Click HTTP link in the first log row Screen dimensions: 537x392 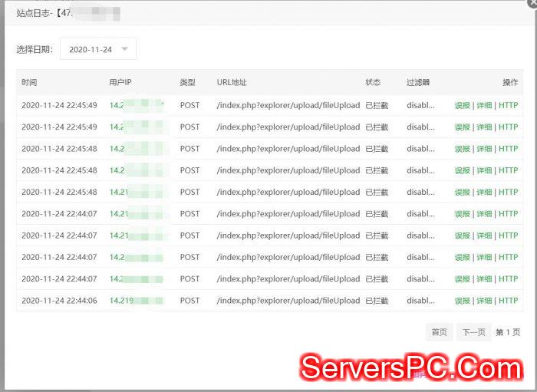click(x=508, y=106)
